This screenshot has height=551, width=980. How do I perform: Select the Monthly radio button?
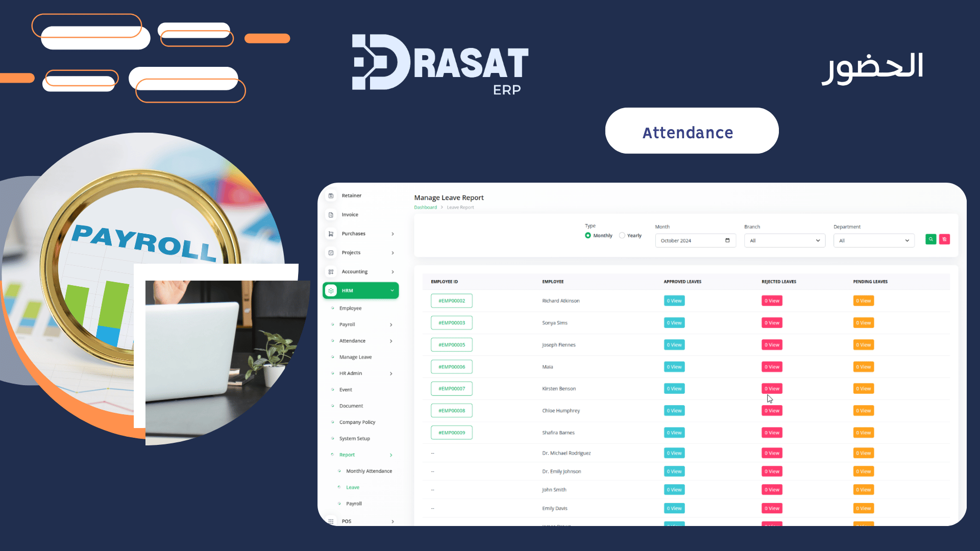coord(588,235)
